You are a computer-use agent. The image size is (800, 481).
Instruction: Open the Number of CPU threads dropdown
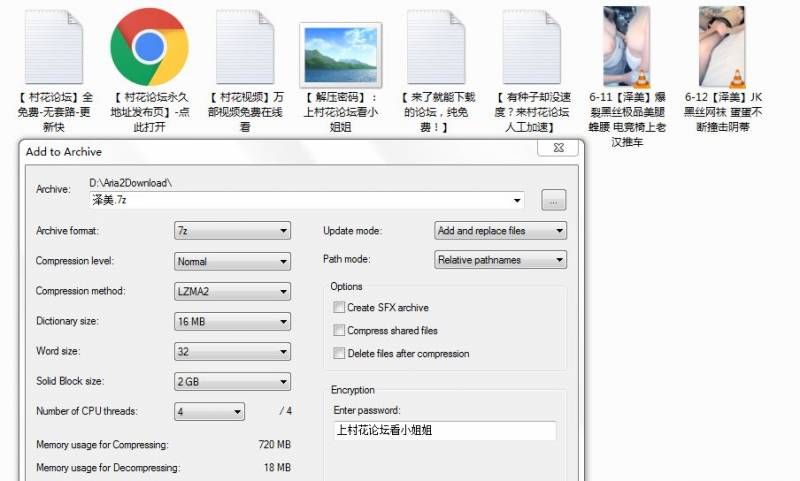pyautogui.click(x=209, y=412)
